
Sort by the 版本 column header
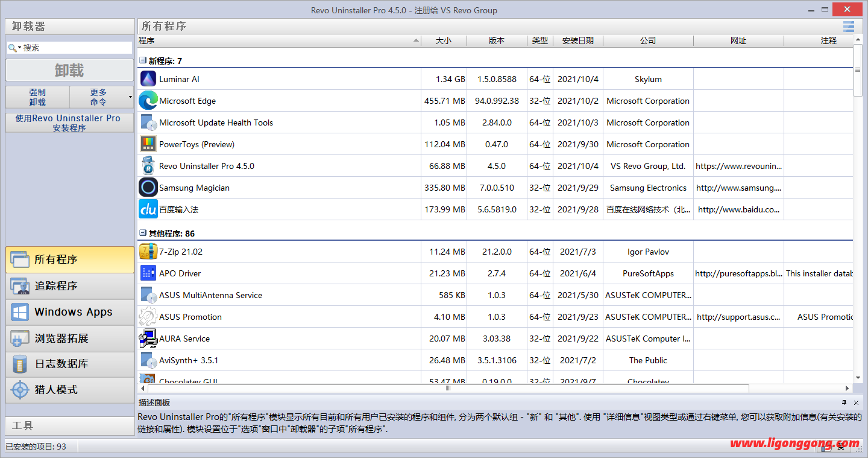[497, 40]
